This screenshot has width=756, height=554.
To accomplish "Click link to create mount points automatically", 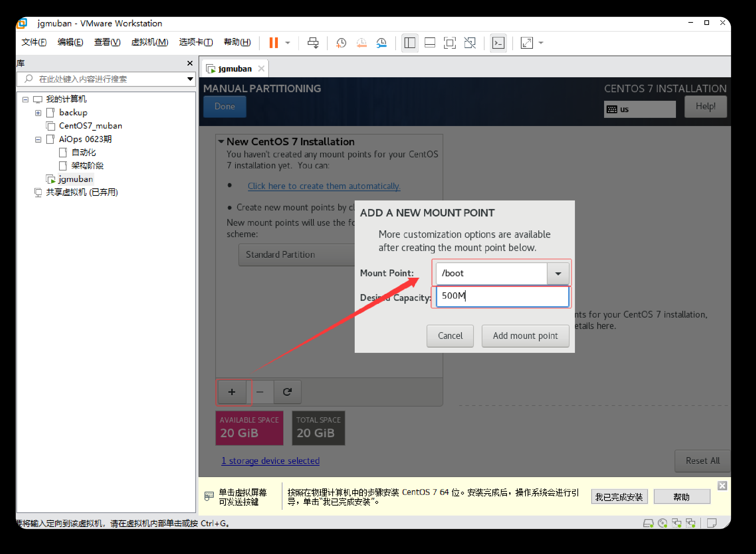I will (x=324, y=186).
